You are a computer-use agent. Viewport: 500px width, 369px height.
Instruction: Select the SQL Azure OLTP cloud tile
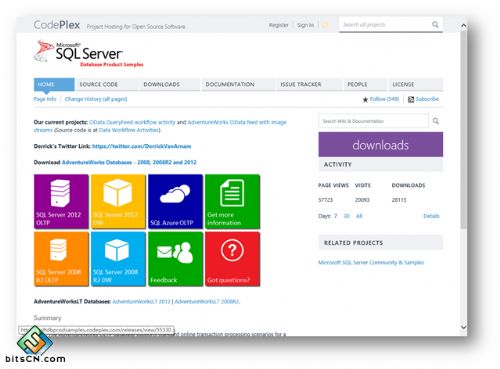point(175,201)
